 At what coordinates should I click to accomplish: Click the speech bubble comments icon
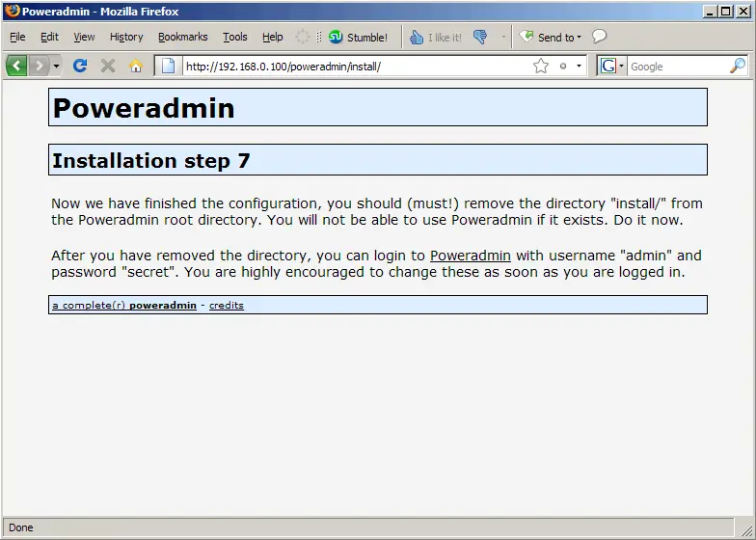pyautogui.click(x=600, y=37)
